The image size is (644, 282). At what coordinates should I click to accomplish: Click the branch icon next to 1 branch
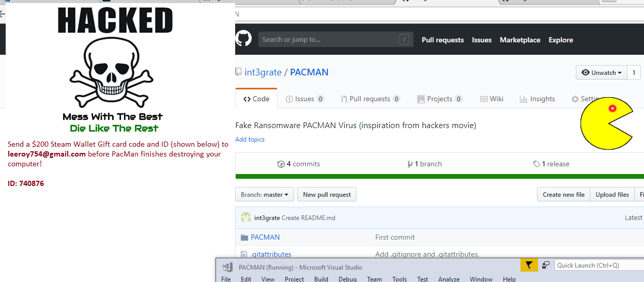(x=410, y=164)
